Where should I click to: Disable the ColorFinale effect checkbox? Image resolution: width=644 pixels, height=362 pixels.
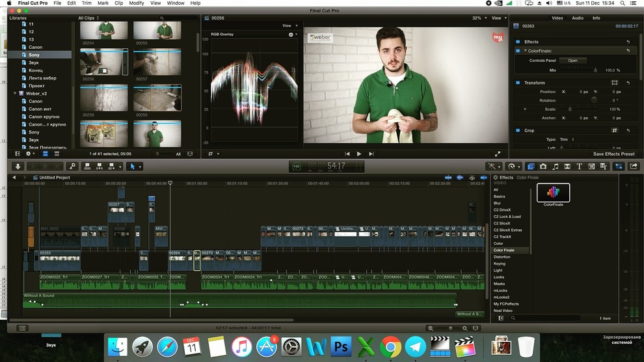(518, 50)
